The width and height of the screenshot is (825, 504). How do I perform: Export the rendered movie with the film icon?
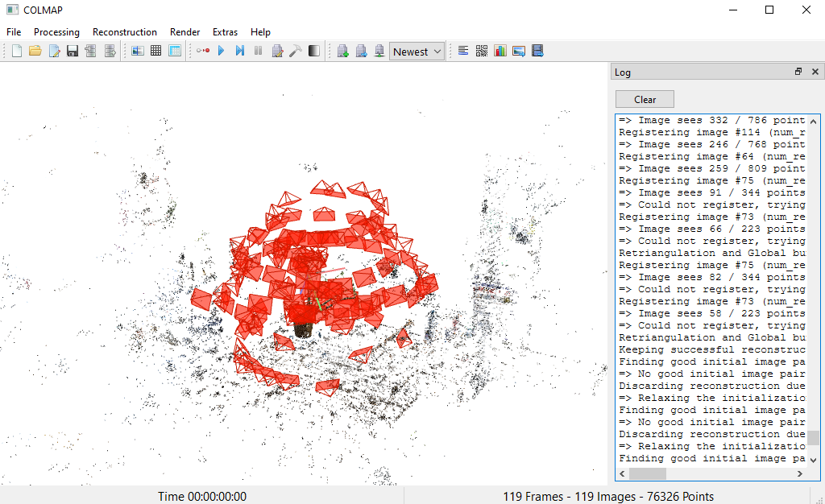point(538,50)
